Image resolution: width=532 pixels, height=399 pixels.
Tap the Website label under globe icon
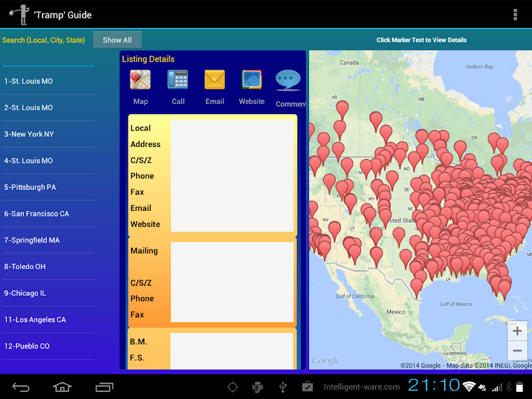252,101
